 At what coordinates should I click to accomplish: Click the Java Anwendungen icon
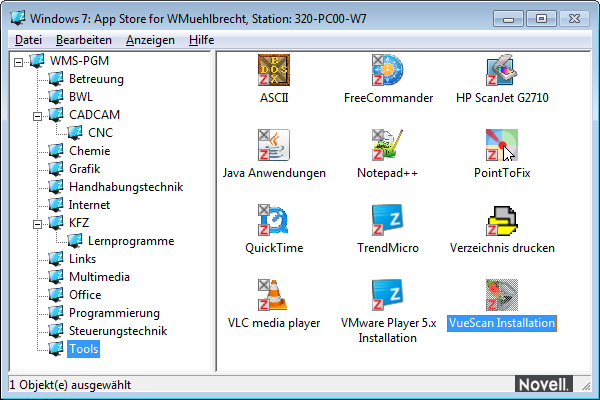point(274,145)
